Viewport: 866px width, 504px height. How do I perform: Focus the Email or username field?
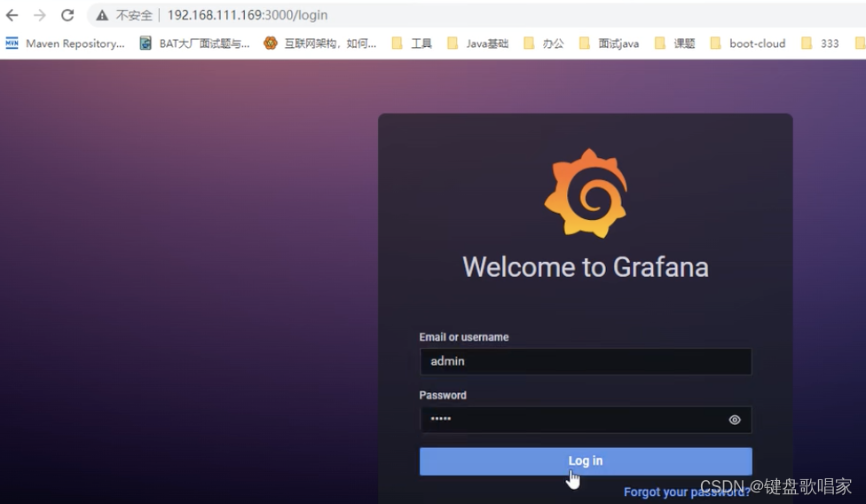[586, 361]
